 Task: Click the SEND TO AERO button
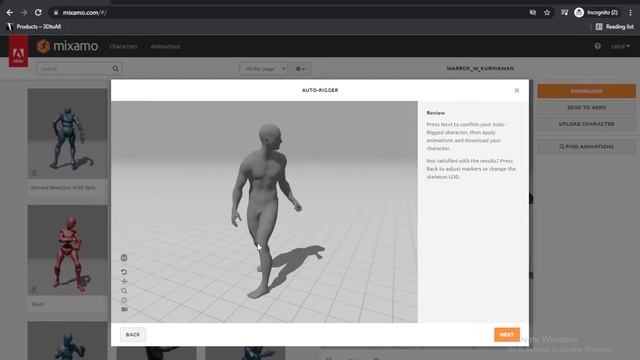click(x=587, y=107)
